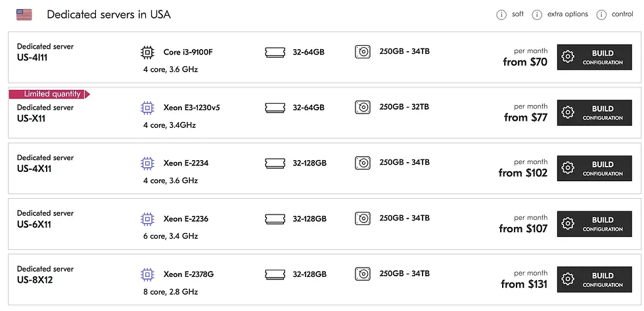Click the Limited quantity badge
This screenshot has height=311, width=644.
click(x=49, y=94)
